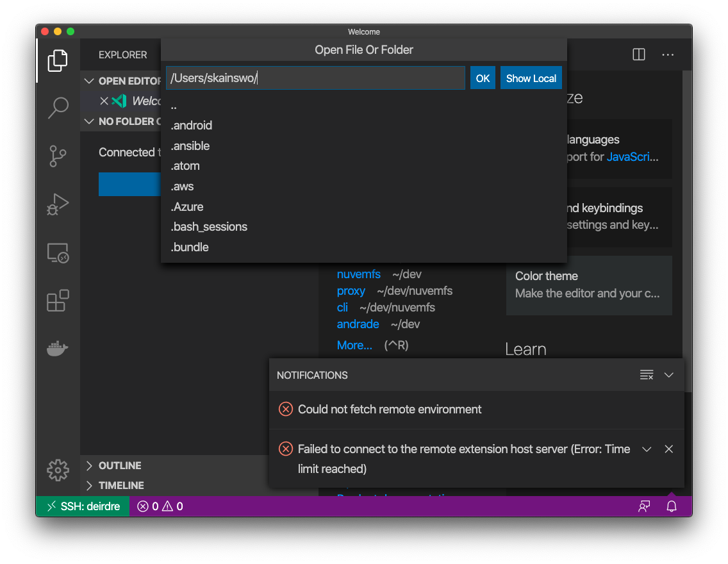
Task: Select the .android folder
Action: 363,126
